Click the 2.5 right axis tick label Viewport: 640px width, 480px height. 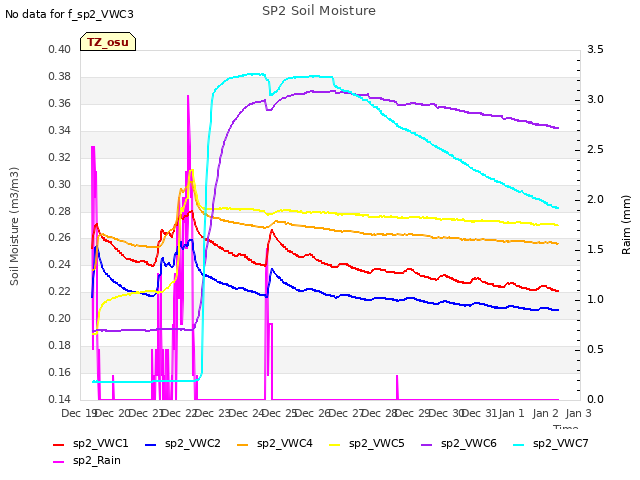tap(595, 149)
